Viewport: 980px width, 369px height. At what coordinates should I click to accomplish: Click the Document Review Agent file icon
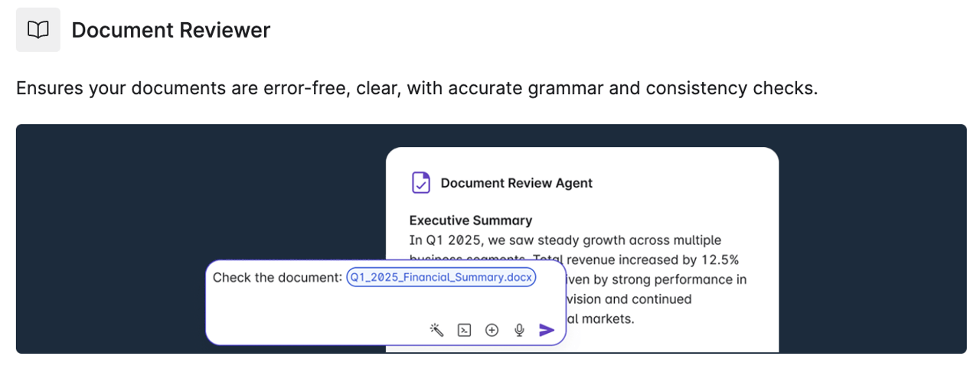click(x=420, y=183)
